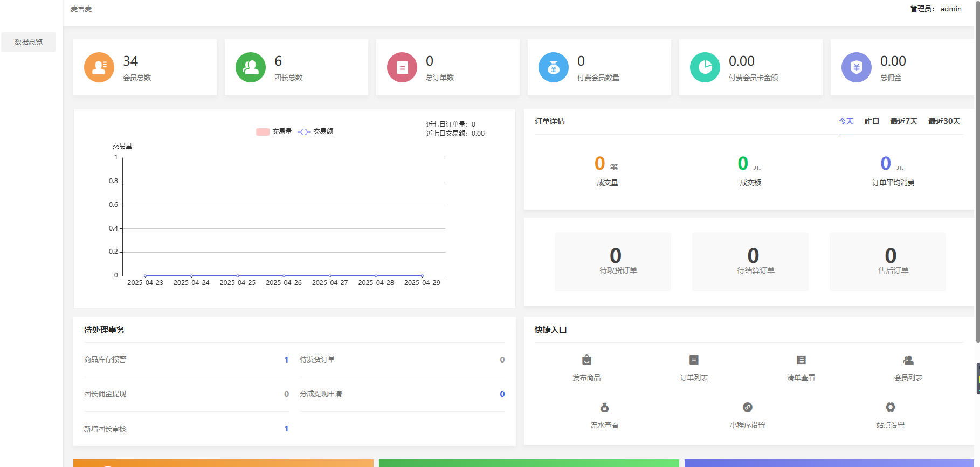Click the blue paid members money bag icon
Viewport: 980px width, 467px height.
[x=554, y=67]
